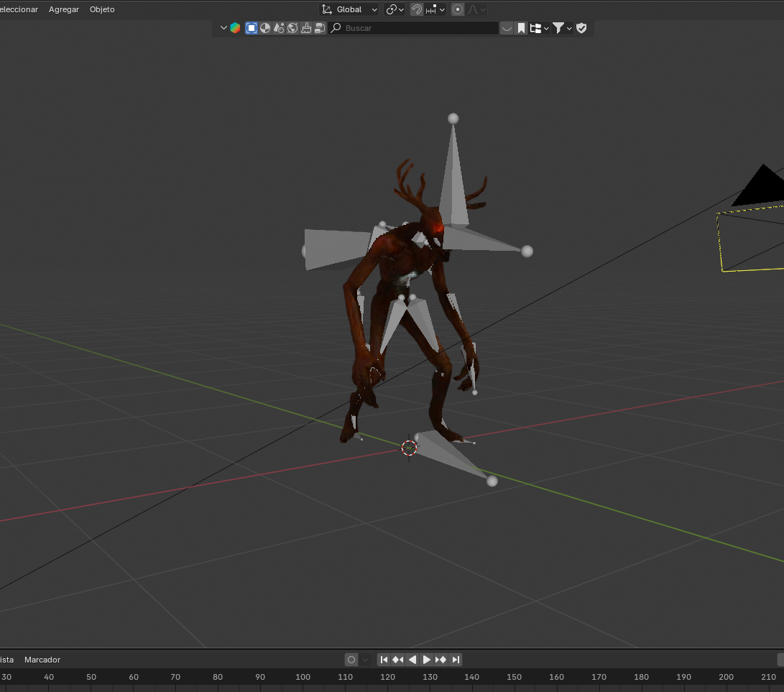Screen dimensions: 784x692
Task: Open the hierarchy tree display dropdown
Action: tap(539, 28)
